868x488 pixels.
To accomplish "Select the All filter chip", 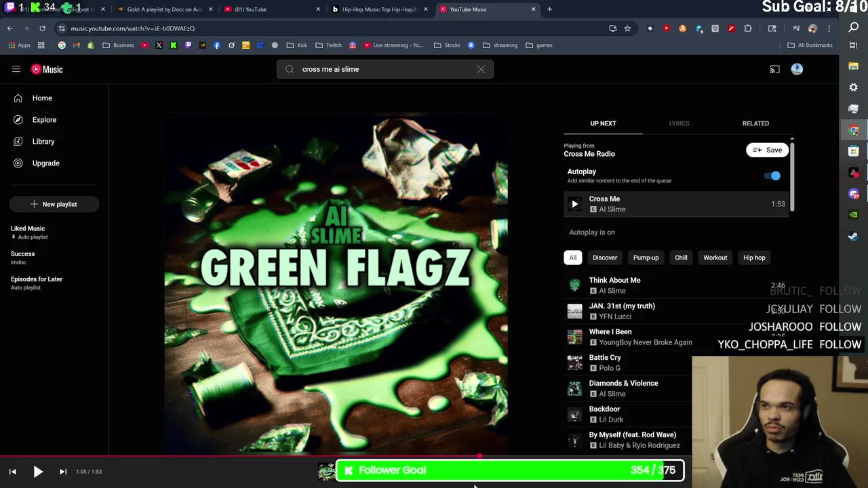I will [x=572, y=258].
